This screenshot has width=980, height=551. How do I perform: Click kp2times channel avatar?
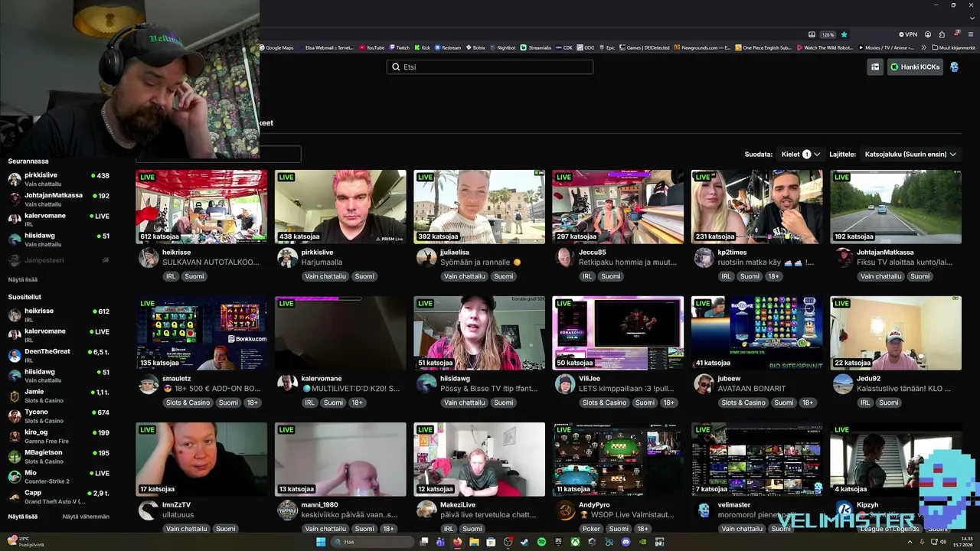(704, 257)
